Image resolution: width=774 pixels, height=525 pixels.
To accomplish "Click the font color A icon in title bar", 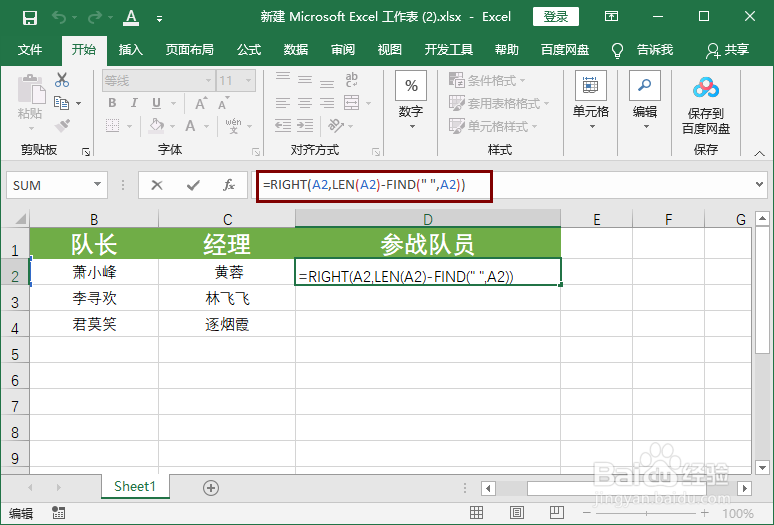I will (x=131, y=18).
